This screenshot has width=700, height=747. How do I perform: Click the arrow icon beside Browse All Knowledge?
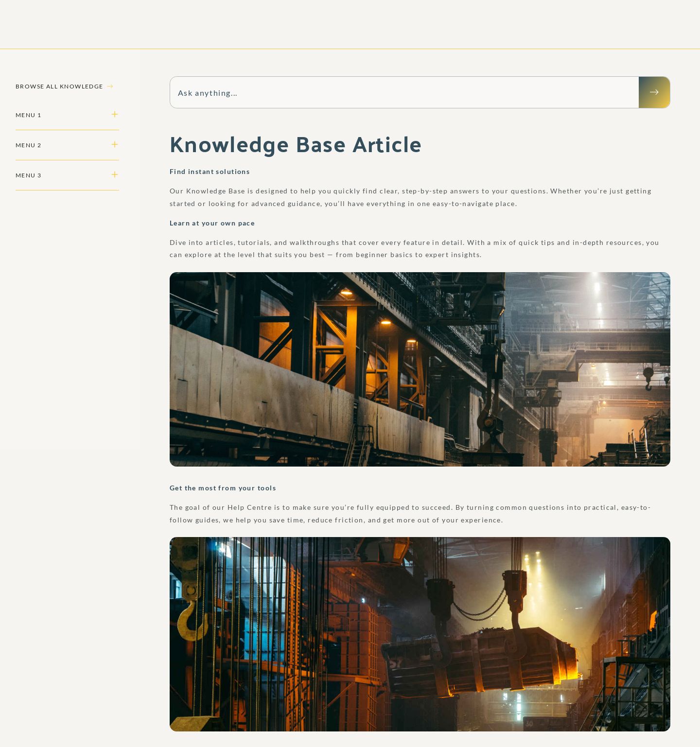click(x=110, y=87)
